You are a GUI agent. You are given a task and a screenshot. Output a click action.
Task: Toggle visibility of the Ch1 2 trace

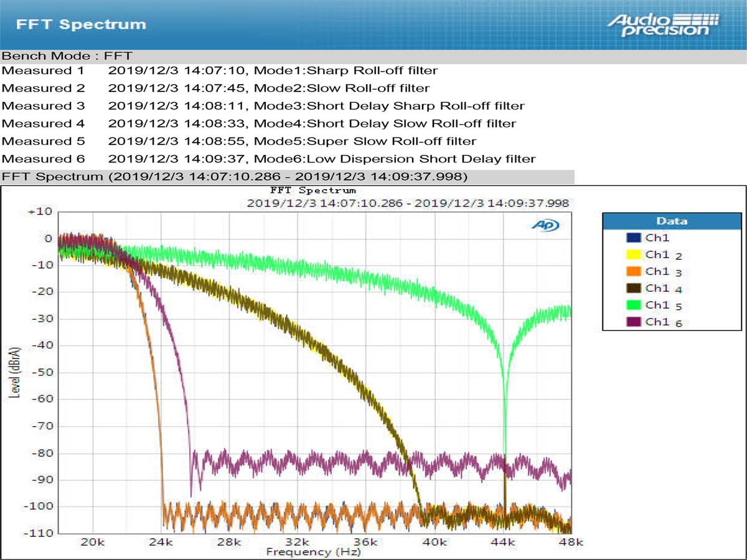click(x=658, y=254)
